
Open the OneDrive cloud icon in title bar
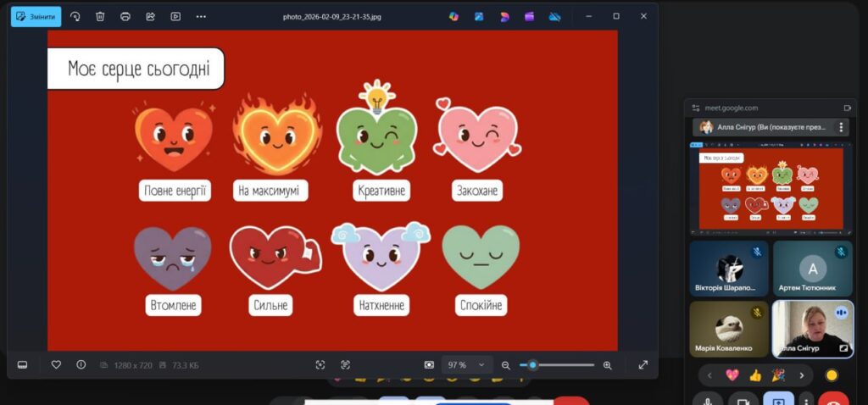tap(555, 16)
